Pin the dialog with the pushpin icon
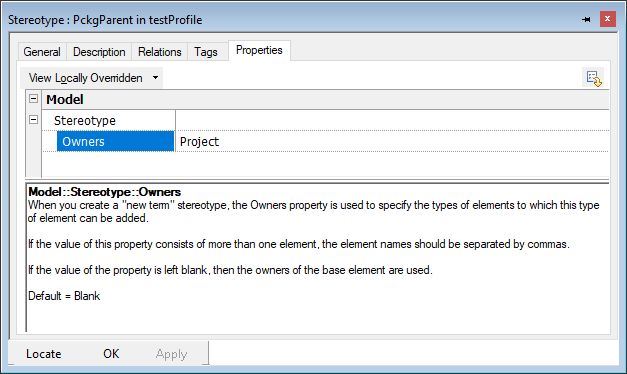 586,19
